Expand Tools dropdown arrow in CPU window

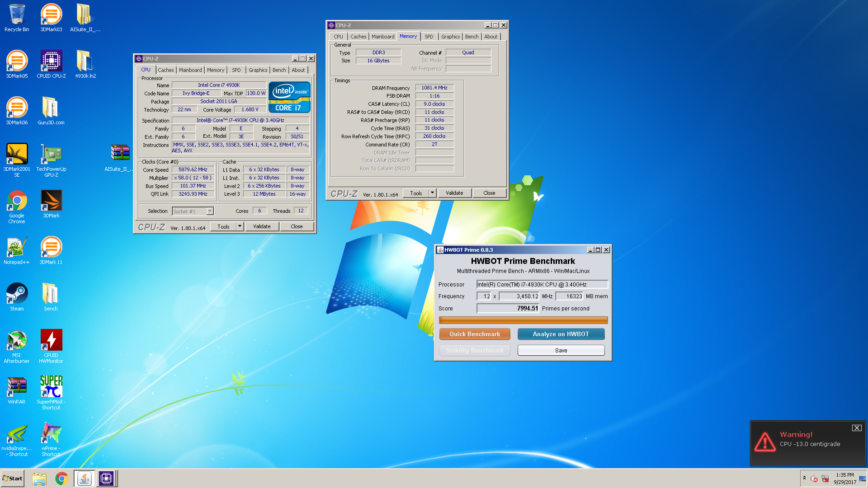(x=240, y=226)
